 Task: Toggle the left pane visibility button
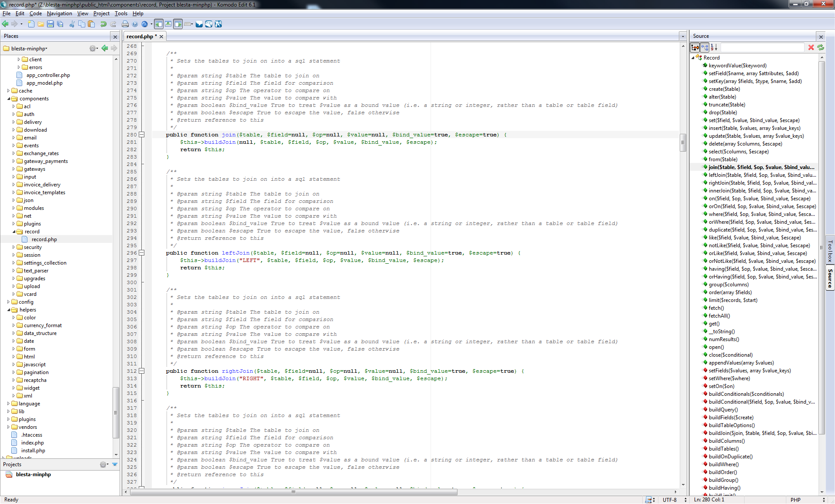click(159, 24)
